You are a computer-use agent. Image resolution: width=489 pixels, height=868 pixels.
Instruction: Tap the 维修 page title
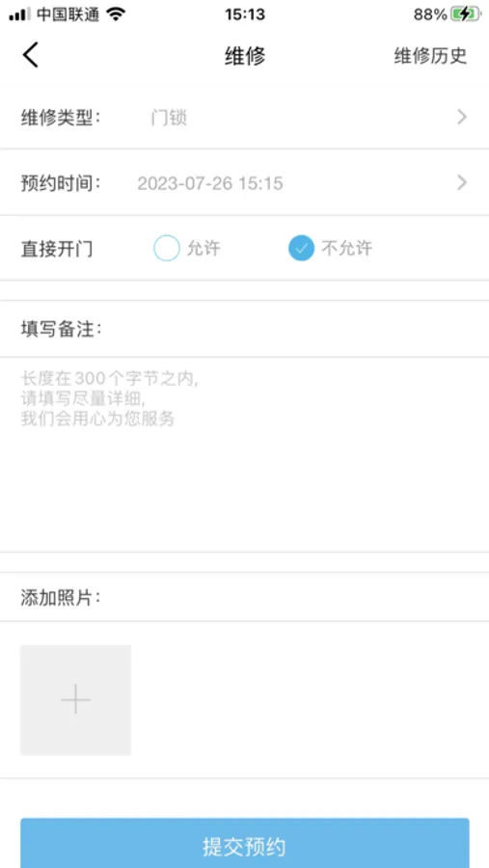click(245, 56)
